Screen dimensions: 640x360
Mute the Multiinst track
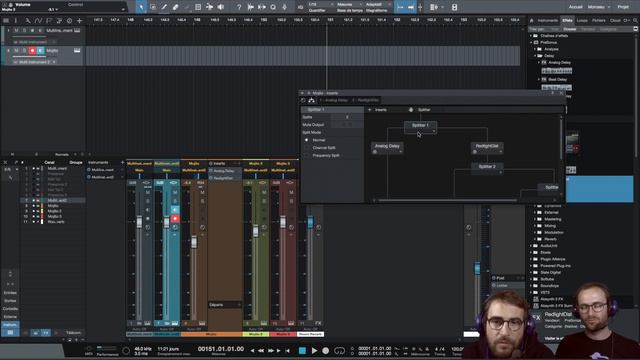click(x=16, y=30)
